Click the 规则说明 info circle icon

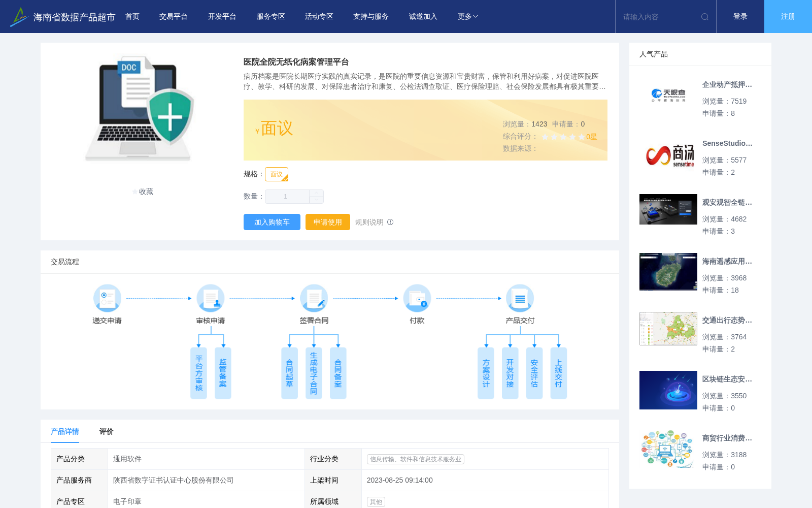click(x=390, y=222)
